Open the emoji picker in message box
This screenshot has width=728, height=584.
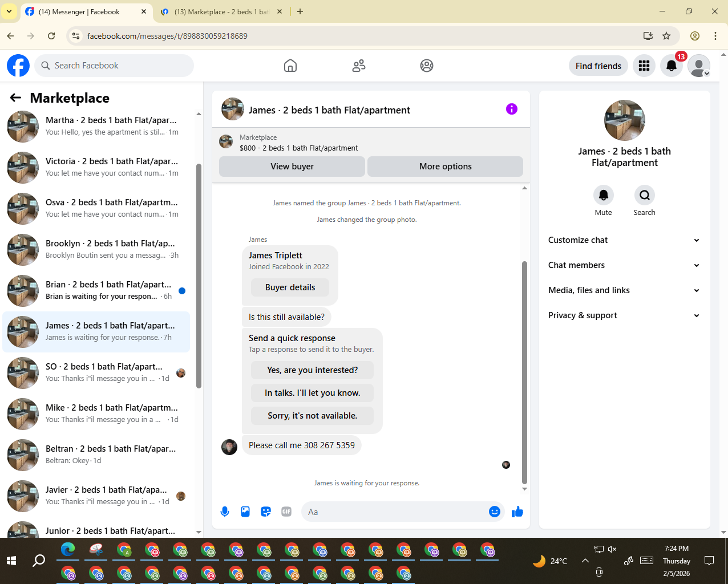[x=495, y=512]
